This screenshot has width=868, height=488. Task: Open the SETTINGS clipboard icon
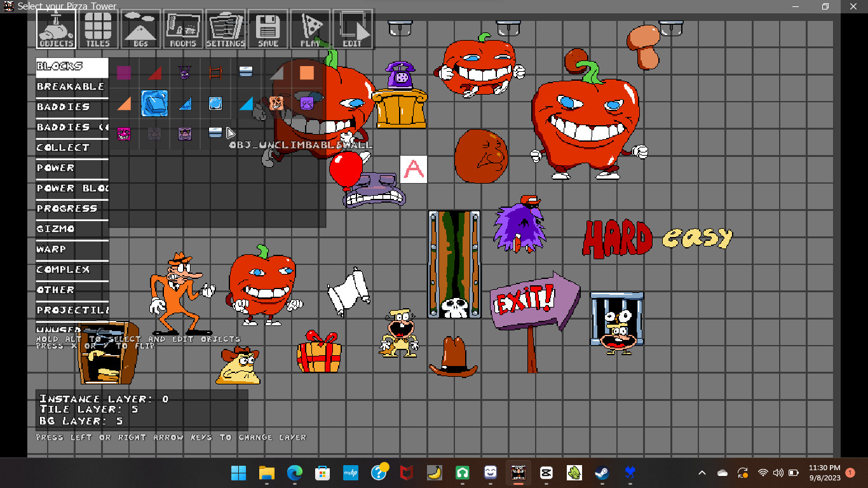[226, 29]
